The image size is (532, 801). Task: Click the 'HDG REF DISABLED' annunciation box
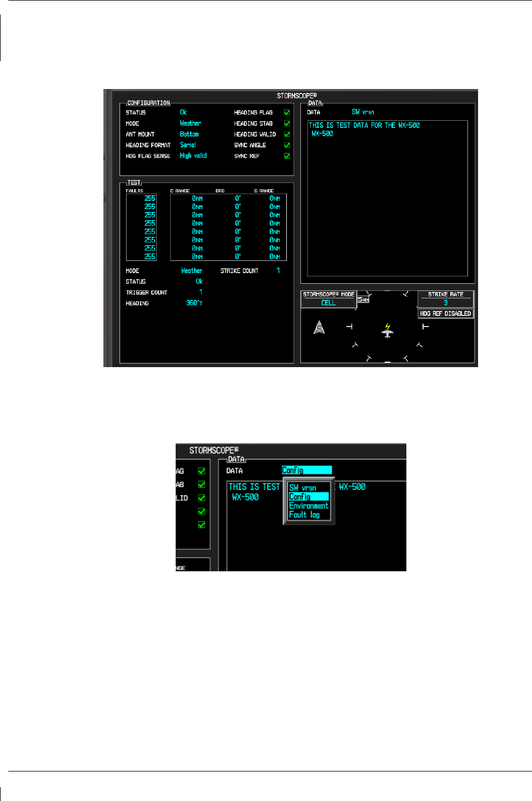pyautogui.click(x=445, y=314)
